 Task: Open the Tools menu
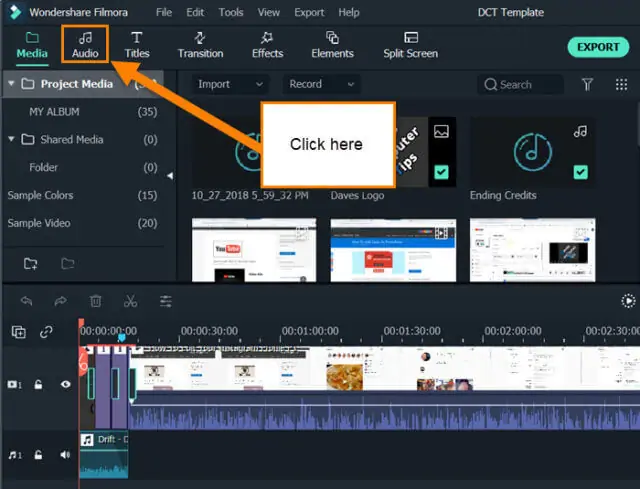231,12
